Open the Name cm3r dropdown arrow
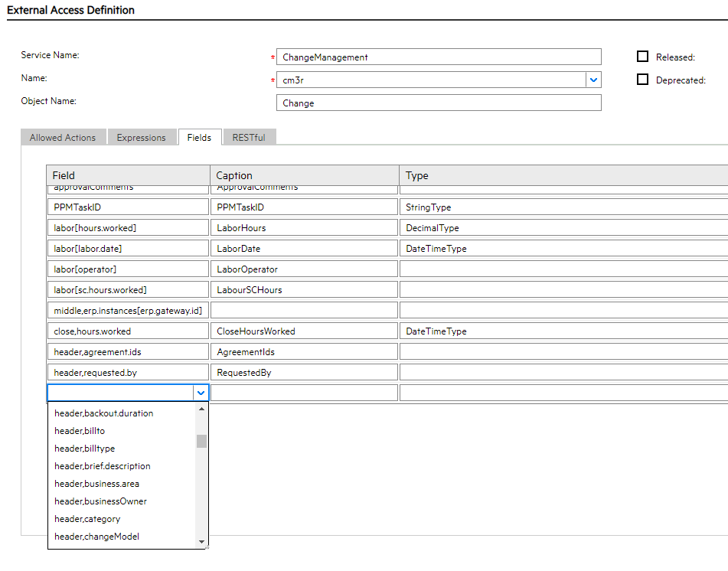 593,80
